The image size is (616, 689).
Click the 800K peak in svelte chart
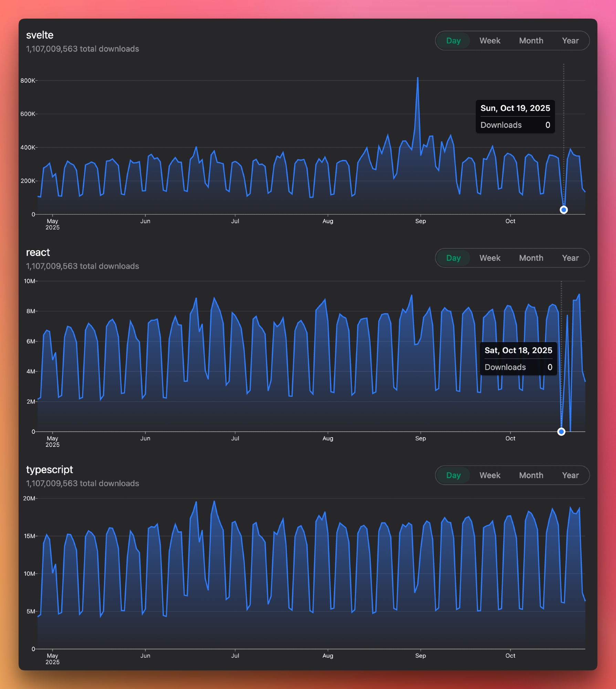click(x=418, y=78)
